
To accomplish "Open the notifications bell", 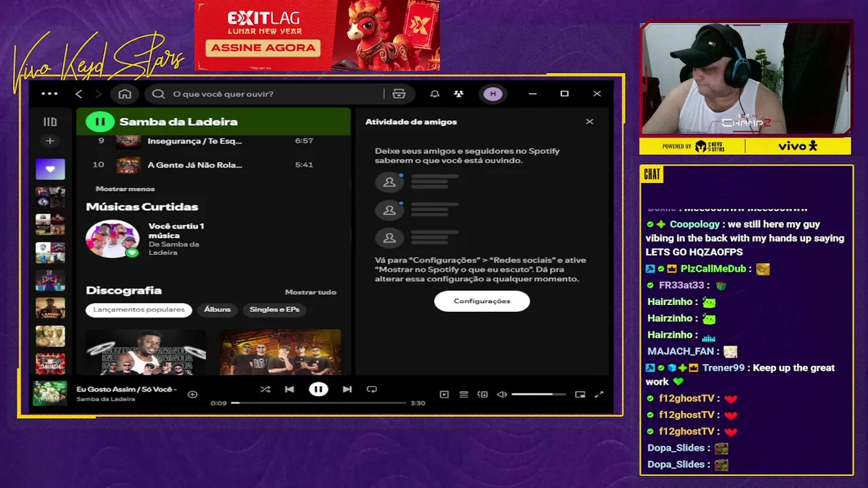I will coord(435,94).
